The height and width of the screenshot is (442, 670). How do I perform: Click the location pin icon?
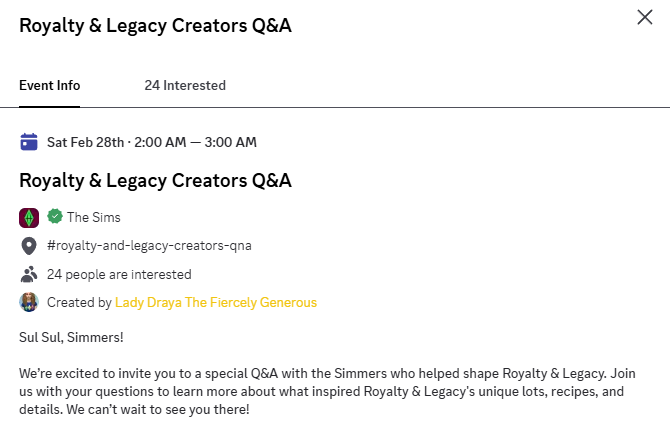tap(29, 246)
